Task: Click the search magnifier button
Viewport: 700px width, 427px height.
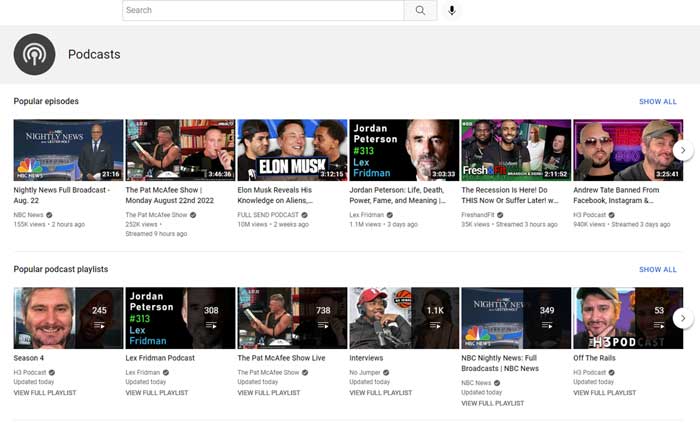Action: [x=420, y=10]
